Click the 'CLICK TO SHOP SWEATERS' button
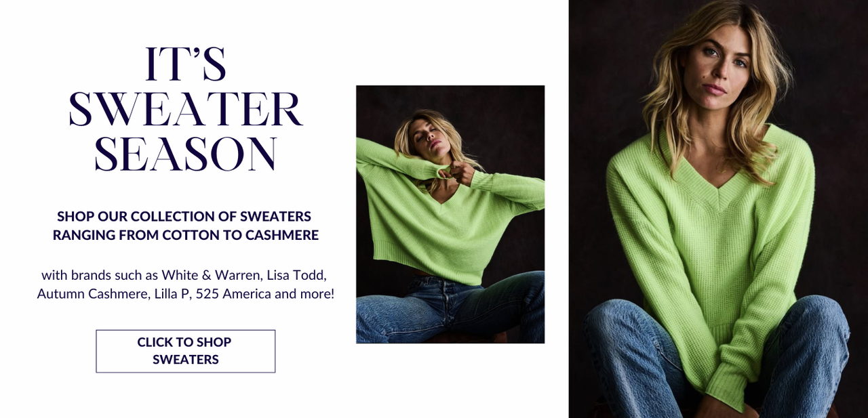 185,351
